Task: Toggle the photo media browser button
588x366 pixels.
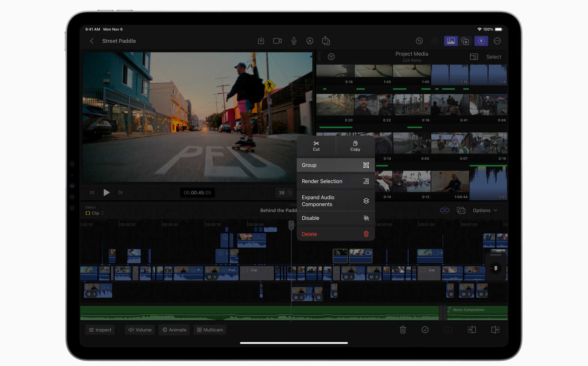Action: (451, 41)
